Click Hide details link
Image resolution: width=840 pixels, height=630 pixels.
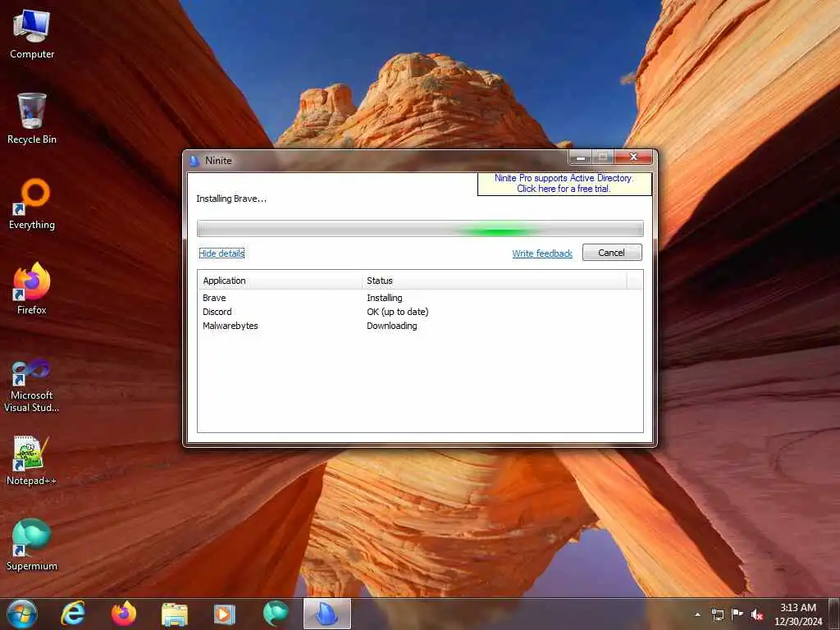click(221, 253)
